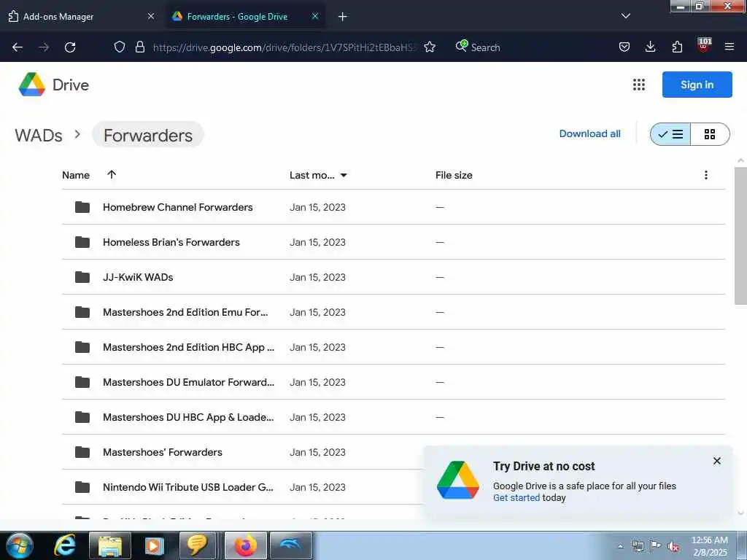Close the Add-ons Manager tab
Viewport: 747px width, 560px height.
point(151,16)
